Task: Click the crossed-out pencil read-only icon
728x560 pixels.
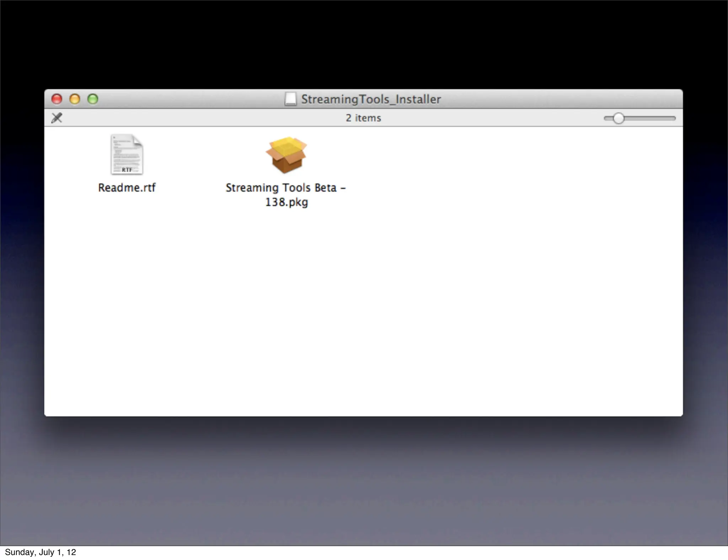Action: pyautogui.click(x=57, y=118)
